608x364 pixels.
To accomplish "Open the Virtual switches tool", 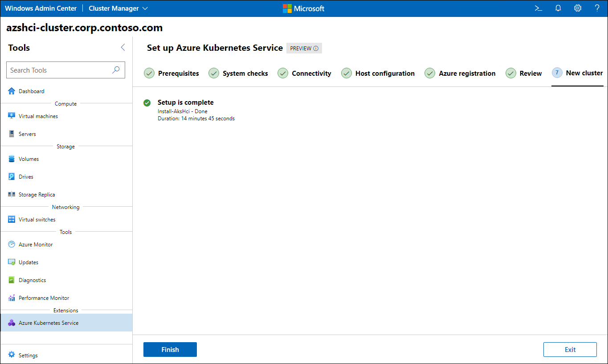I will coord(37,219).
